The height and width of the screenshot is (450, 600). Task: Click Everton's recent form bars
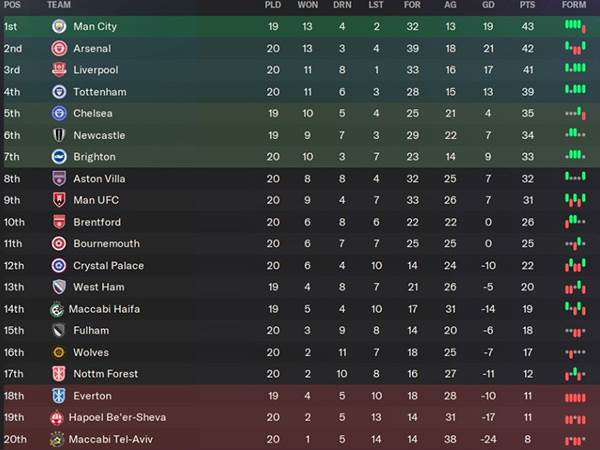tap(574, 396)
